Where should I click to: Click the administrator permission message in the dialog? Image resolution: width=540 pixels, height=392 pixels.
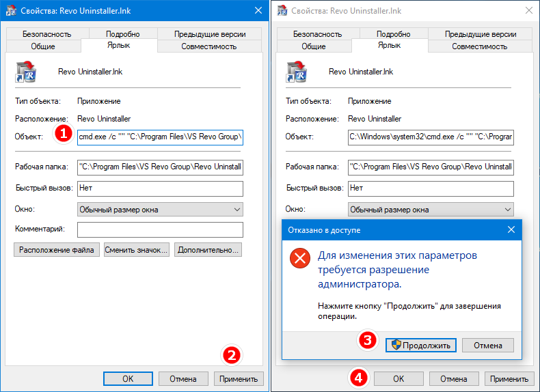[x=397, y=270]
